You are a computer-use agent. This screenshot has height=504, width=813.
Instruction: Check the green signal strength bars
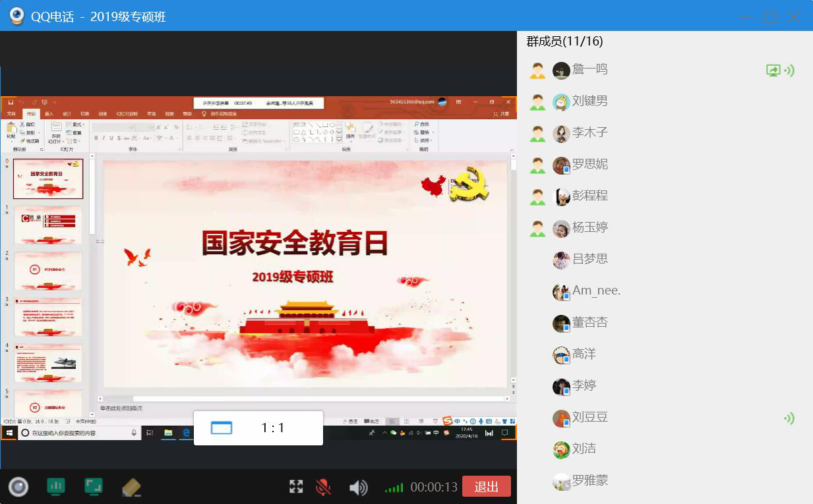tap(394, 488)
